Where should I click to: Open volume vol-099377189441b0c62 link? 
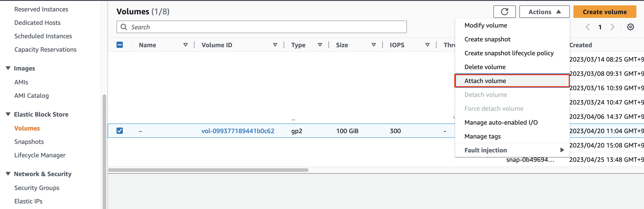pos(238,131)
